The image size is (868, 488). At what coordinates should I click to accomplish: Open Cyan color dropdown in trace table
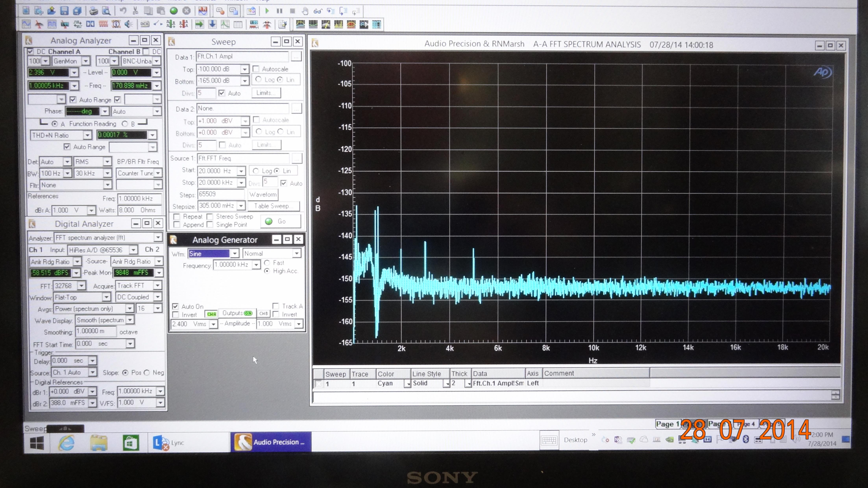407,384
